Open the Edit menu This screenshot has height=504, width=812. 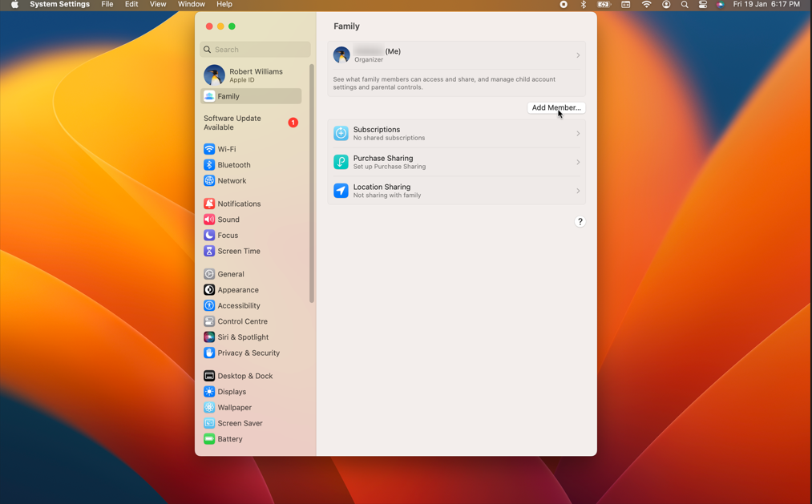click(x=131, y=4)
